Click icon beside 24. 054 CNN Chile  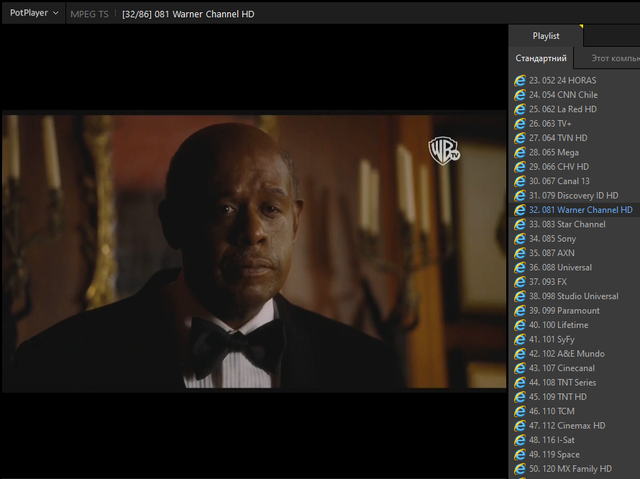(520, 95)
